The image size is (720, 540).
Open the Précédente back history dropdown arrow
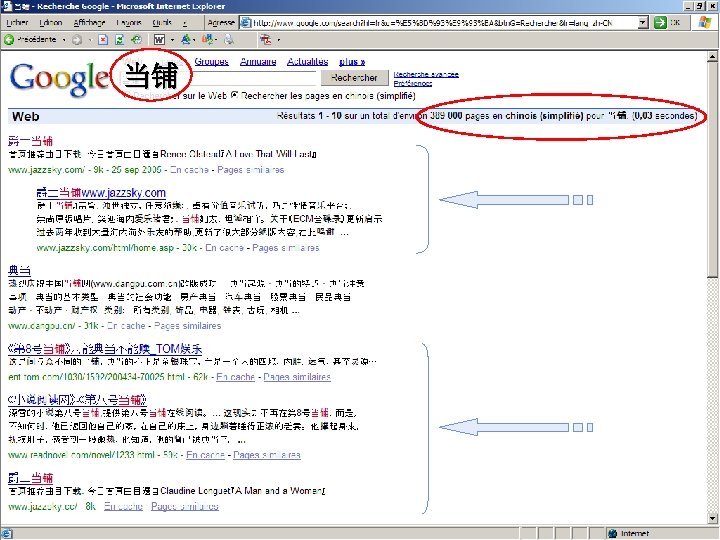(x=64, y=40)
